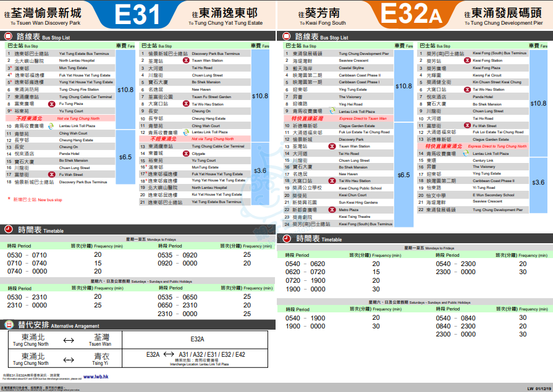Click the '0540 - 2300' timetable period
This screenshot has width=553, height=392.
point(455,264)
